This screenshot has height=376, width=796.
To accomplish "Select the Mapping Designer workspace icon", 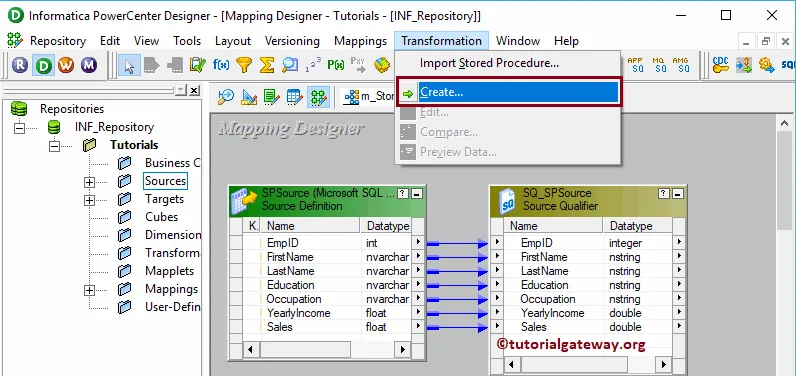I will pos(318,96).
